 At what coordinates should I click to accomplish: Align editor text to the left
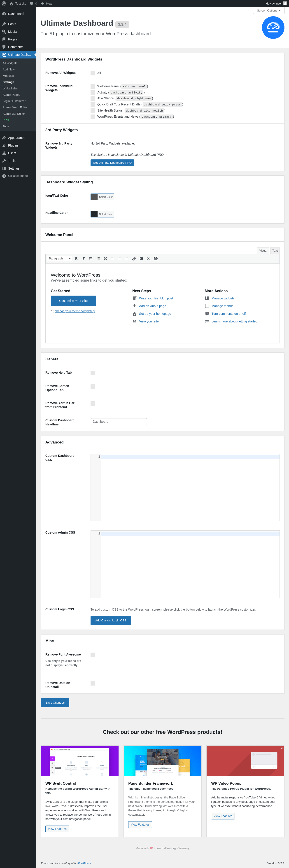coord(112,259)
